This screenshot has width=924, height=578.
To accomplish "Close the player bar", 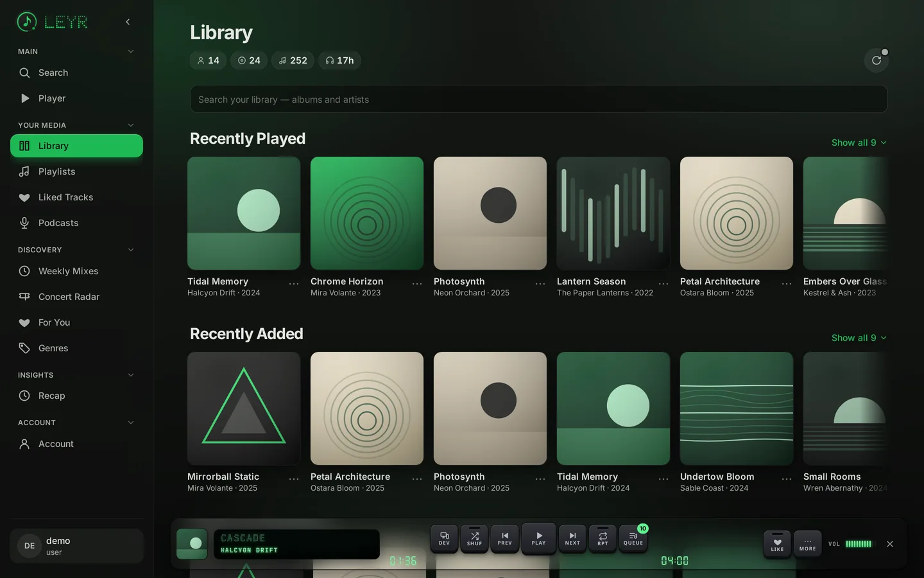I will pos(890,544).
